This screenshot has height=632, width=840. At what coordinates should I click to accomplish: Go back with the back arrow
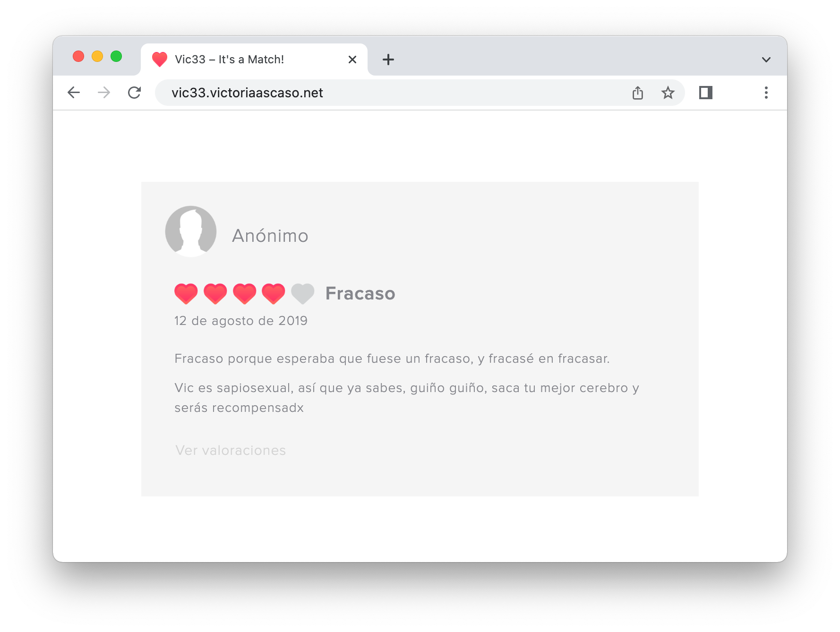(74, 93)
